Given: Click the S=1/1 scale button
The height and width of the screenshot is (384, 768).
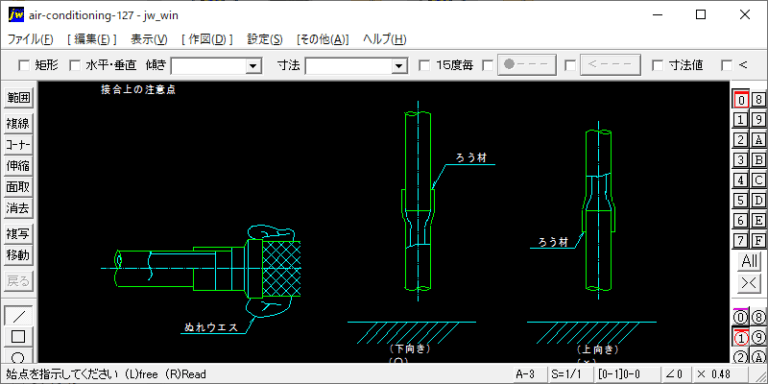Looking at the screenshot, I should [570, 374].
